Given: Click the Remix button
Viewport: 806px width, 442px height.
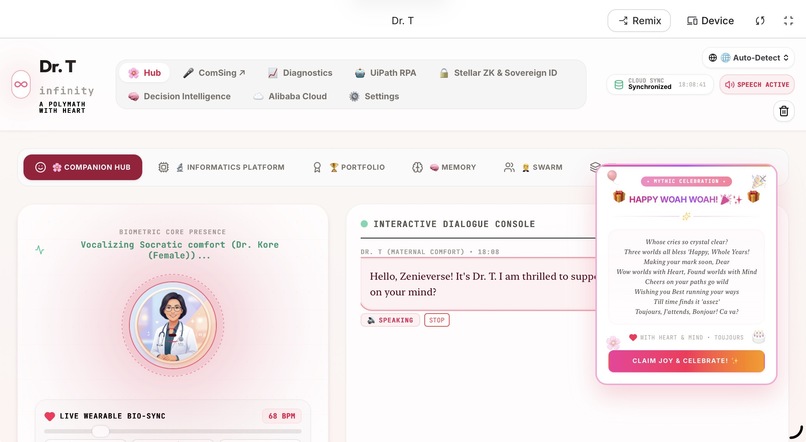Looking at the screenshot, I should point(639,21).
